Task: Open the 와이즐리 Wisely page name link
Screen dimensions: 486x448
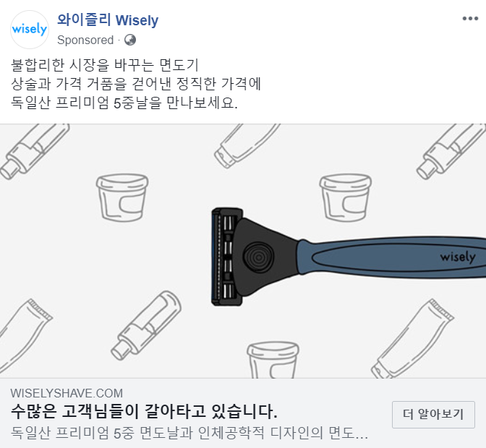Action: pyautogui.click(x=108, y=20)
